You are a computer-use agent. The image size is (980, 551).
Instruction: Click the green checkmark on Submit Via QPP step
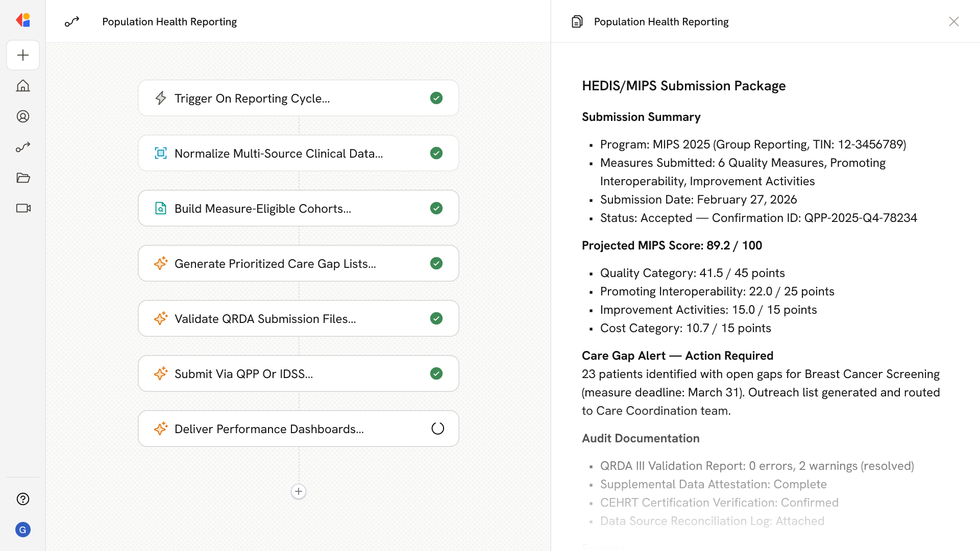point(436,373)
